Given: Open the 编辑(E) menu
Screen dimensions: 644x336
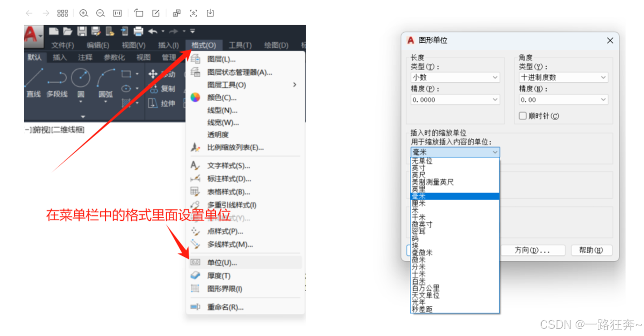Looking at the screenshot, I should 98,45.
